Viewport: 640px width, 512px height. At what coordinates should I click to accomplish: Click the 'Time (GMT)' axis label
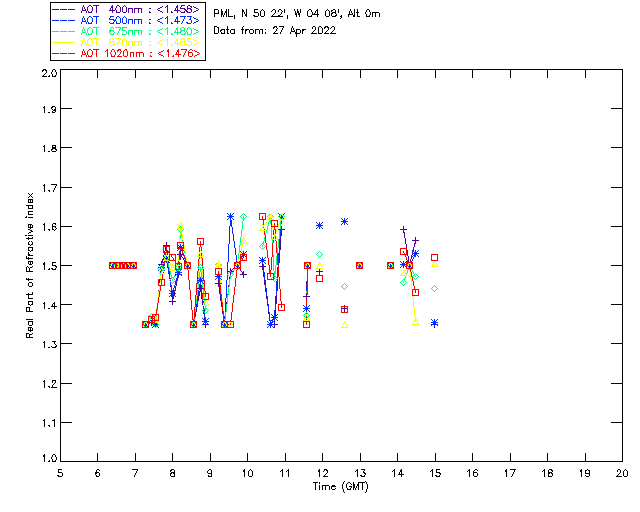pos(340,487)
